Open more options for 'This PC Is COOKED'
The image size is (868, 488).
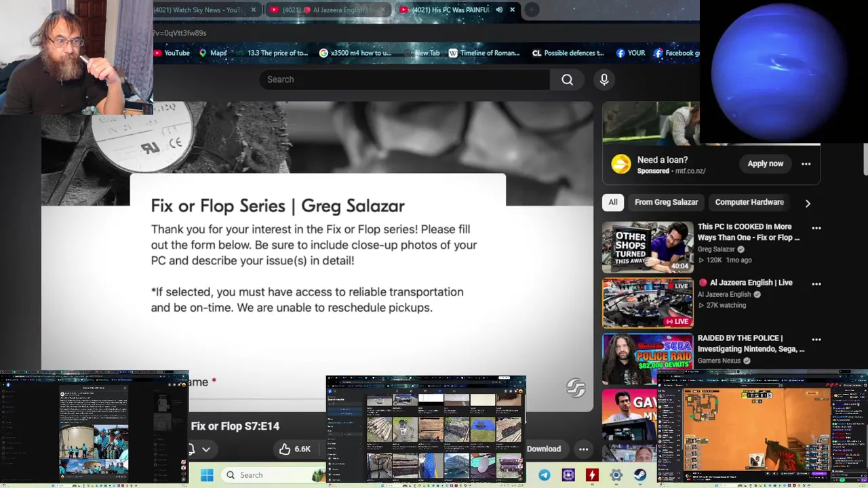coord(816,228)
